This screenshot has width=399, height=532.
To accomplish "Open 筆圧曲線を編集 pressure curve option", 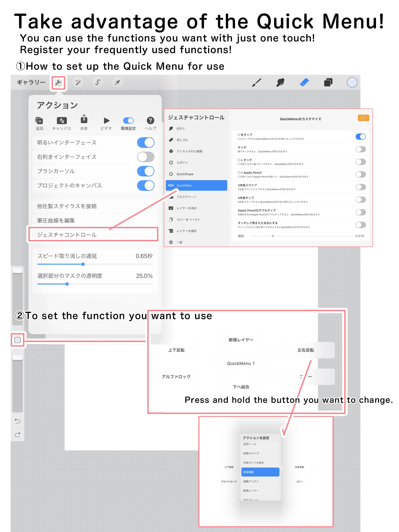I will tap(95, 221).
